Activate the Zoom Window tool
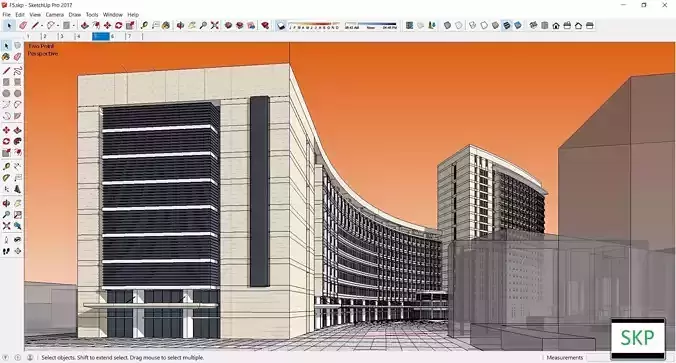676x363 pixels. click(x=17, y=214)
